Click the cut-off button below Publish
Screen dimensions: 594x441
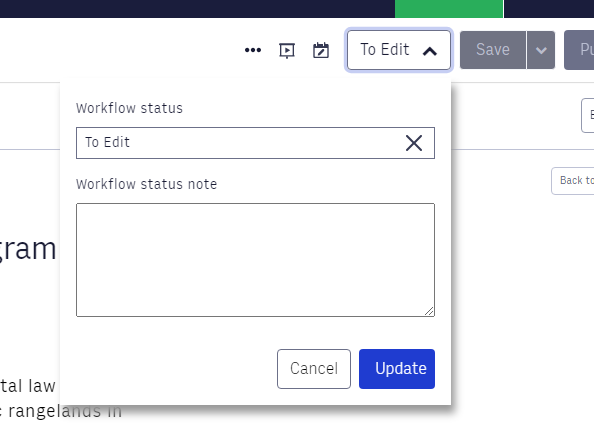(x=588, y=115)
